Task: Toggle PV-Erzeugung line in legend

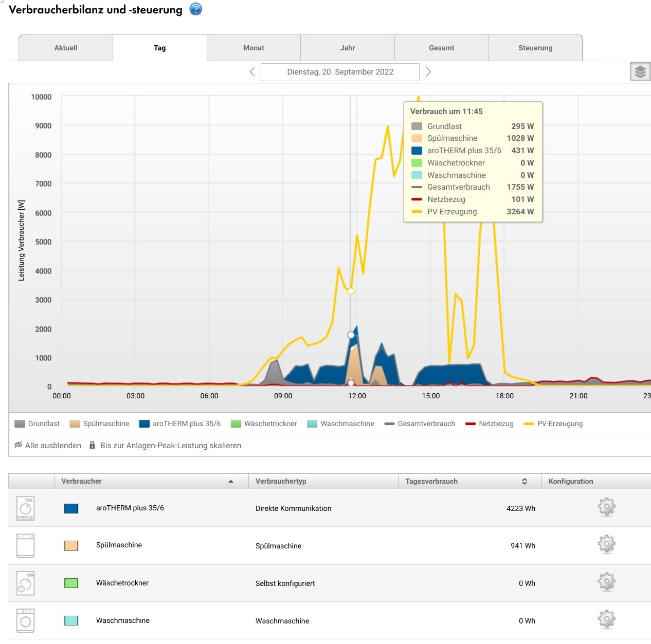Action: 553,424
